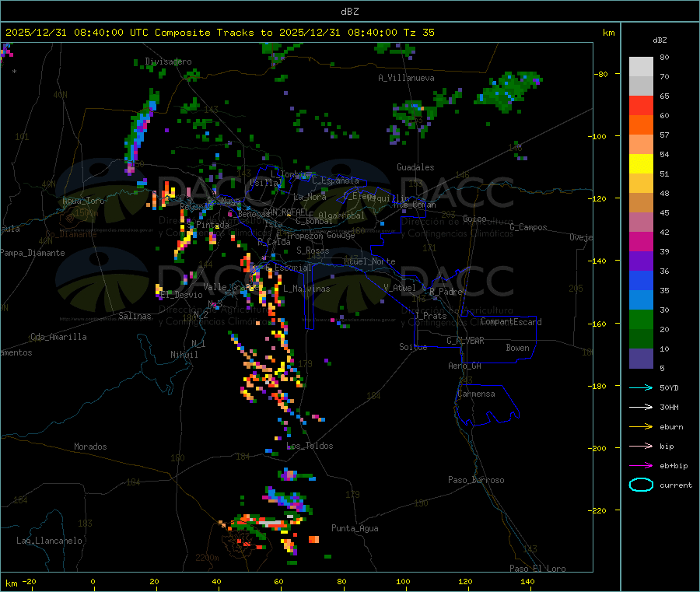
Task: Click the Los_Toldos place label
Action: (x=310, y=446)
